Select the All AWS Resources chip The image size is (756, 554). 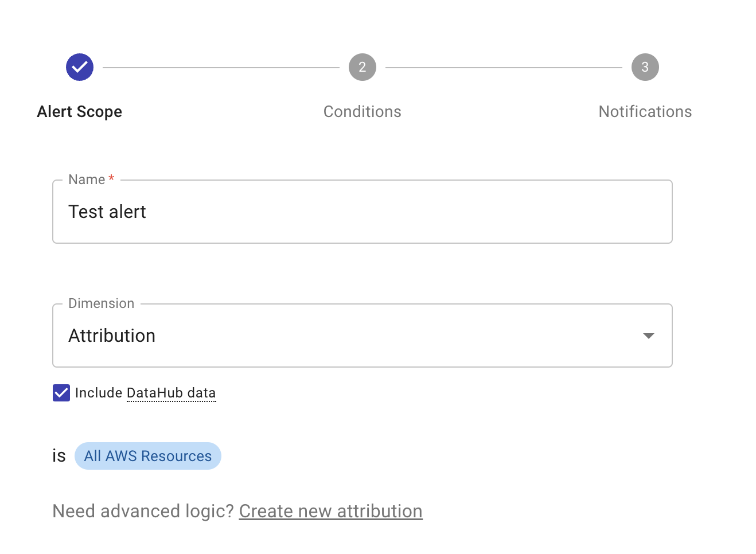148,456
